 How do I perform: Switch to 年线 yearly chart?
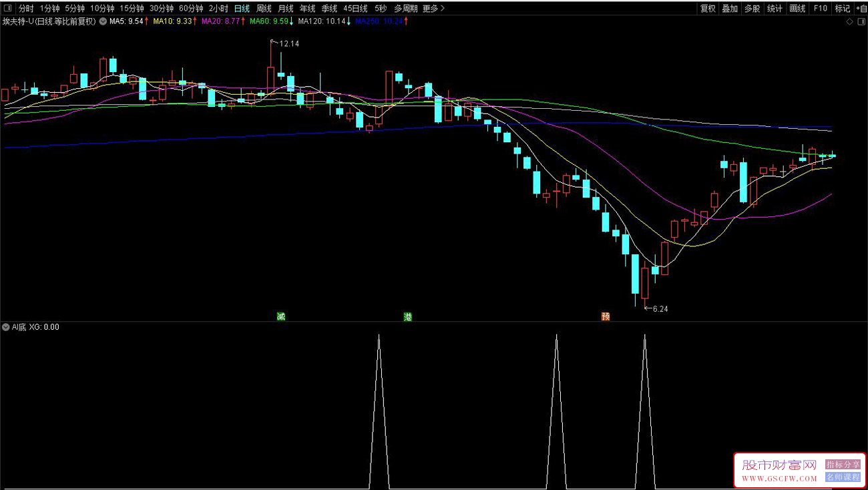tap(307, 9)
